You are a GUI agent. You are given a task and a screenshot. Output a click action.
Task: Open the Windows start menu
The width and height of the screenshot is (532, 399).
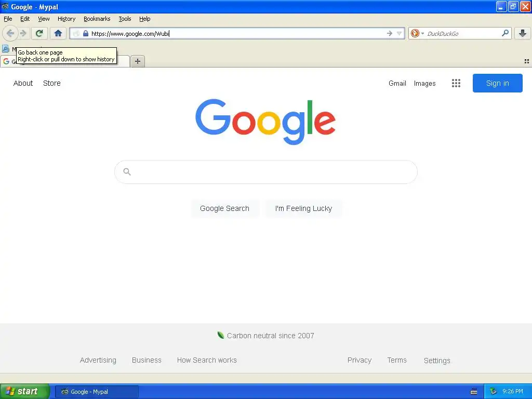point(25,391)
